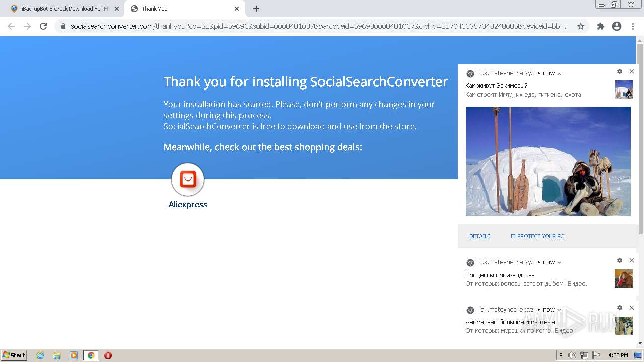Expand the Аномально большие животные notification
The image size is (644, 362).
click(559, 310)
